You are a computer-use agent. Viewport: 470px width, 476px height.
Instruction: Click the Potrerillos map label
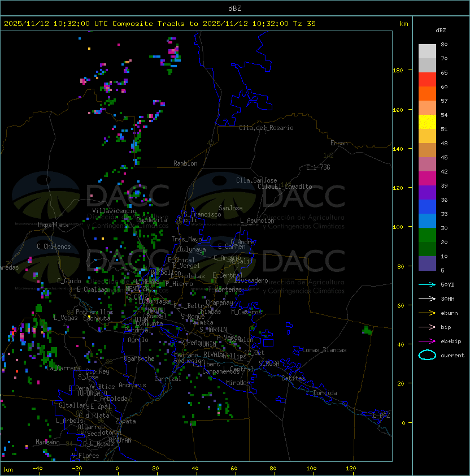[x=94, y=312]
